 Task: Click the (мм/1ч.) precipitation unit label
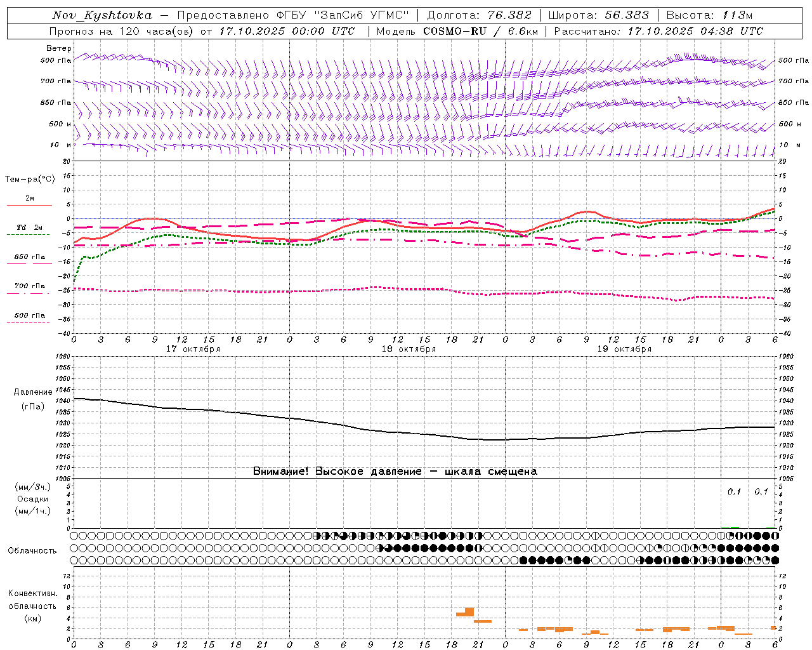pyautogui.click(x=33, y=511)
